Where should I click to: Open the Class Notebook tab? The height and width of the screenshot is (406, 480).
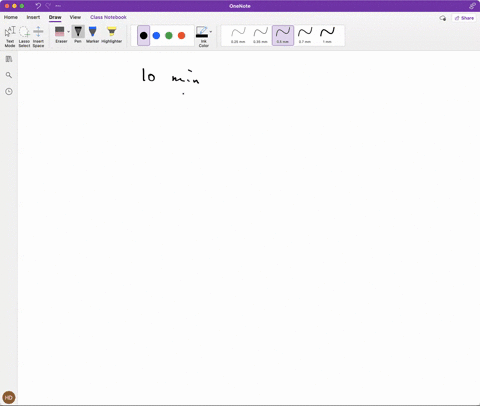[108, 17]
